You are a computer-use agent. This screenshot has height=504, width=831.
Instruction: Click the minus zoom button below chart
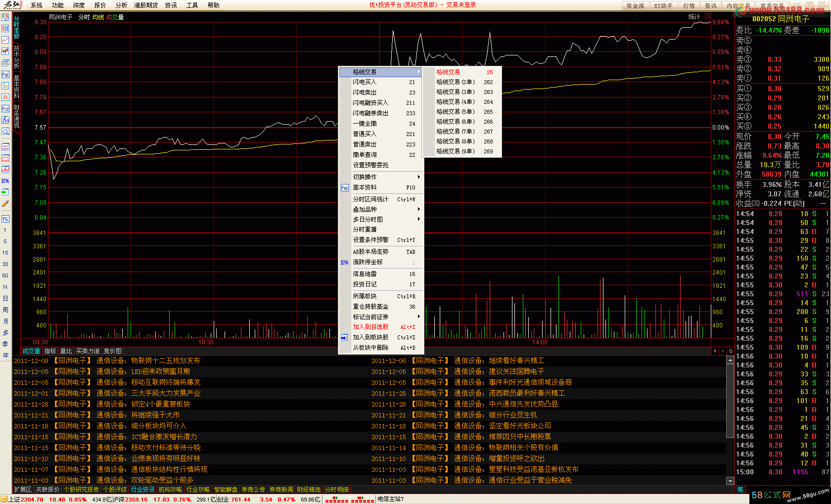[x=723, y=351]
